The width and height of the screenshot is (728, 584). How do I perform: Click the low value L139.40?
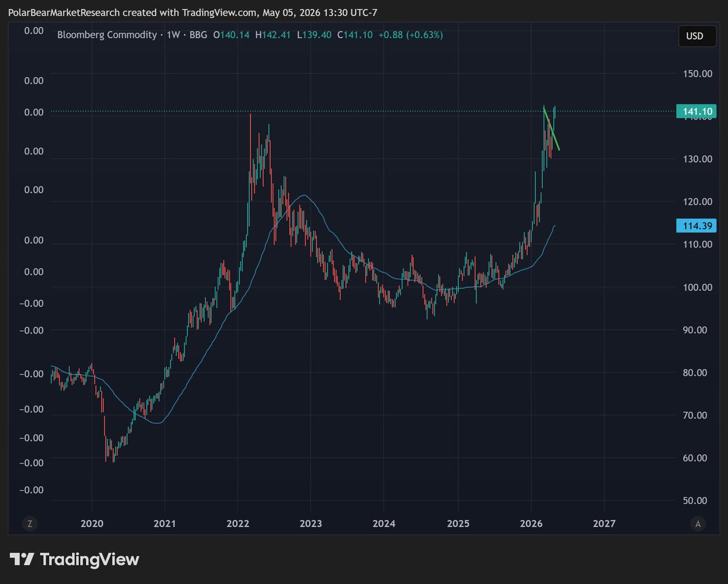pyautogui.click(x=314, y=35)
